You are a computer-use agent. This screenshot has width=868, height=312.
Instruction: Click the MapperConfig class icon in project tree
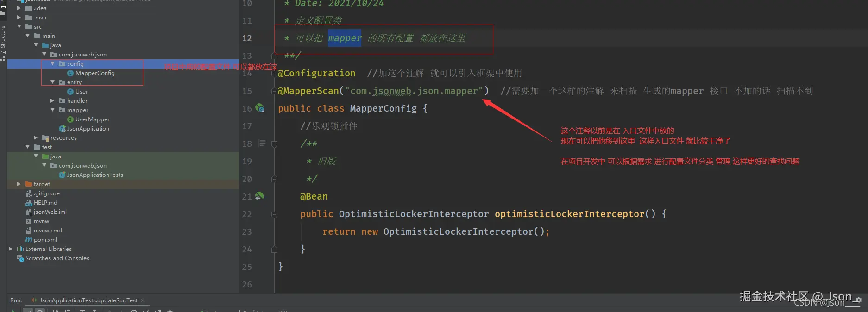coord(70,73)
